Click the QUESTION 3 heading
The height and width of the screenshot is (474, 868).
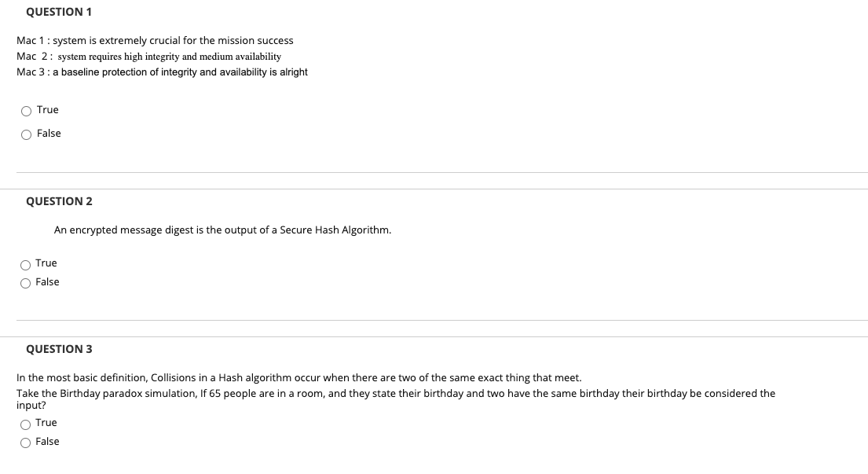tap(59, 349)
